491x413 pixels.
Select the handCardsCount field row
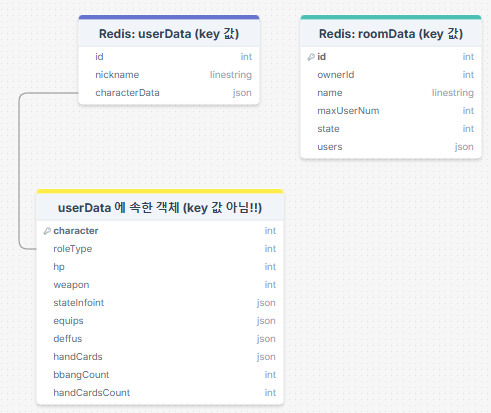pos(160,393)
